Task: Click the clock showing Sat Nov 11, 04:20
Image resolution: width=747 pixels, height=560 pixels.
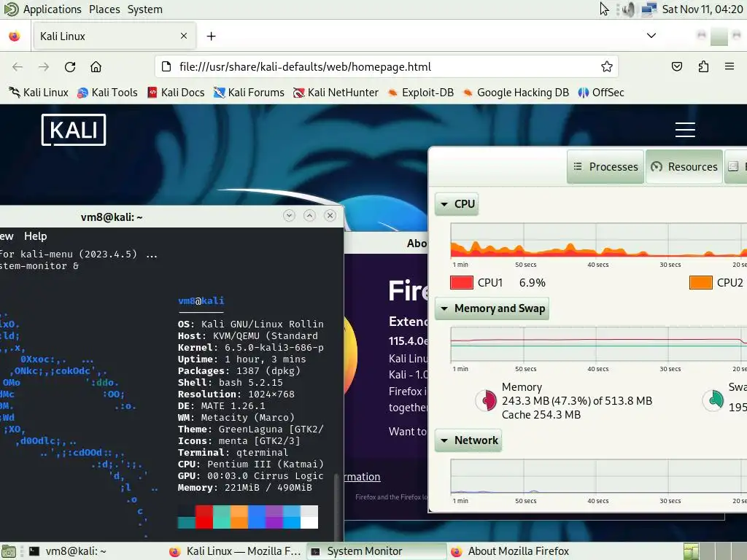Action: click(703, 9)
